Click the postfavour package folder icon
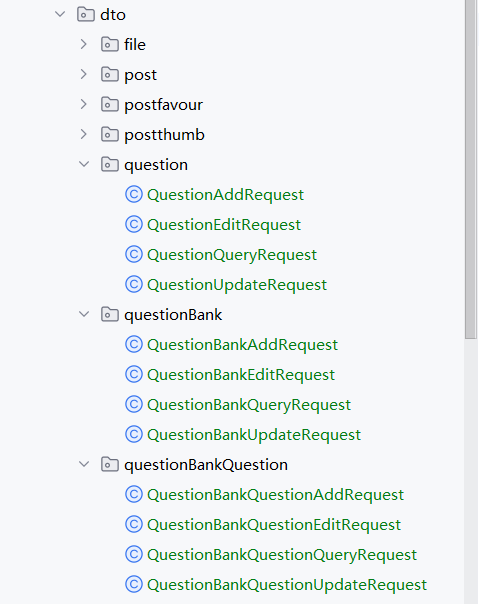479x604 pixels. click(x=109, y=104)
